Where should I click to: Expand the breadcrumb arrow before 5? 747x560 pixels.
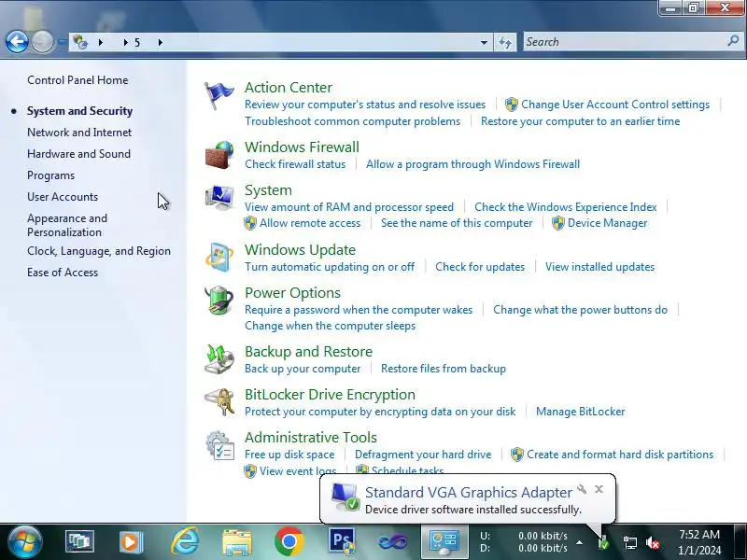126,42
